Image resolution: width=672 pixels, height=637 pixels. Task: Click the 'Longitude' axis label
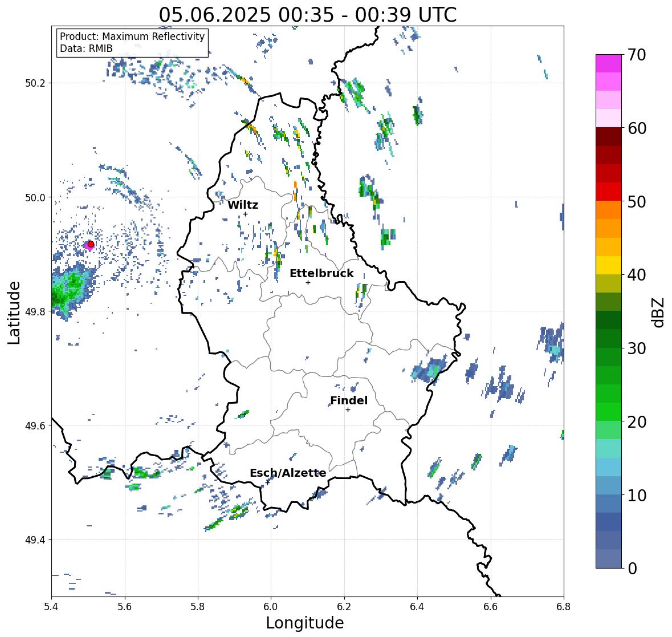click(x=305, y=623)
